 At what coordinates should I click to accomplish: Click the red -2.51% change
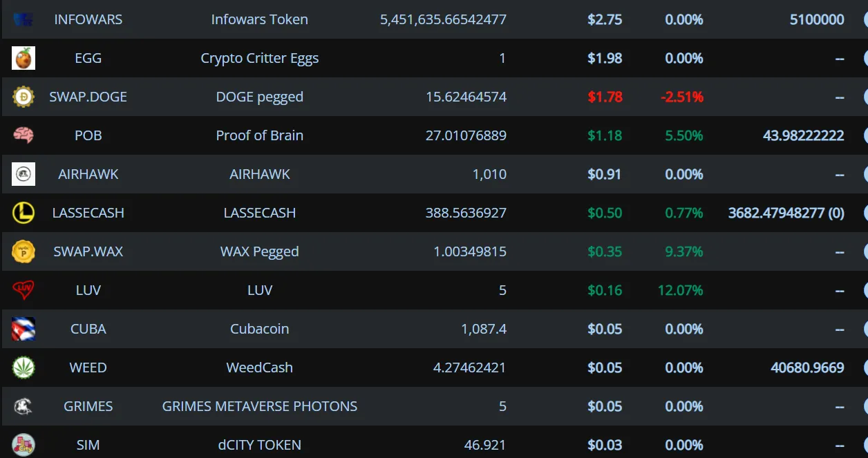681,97
